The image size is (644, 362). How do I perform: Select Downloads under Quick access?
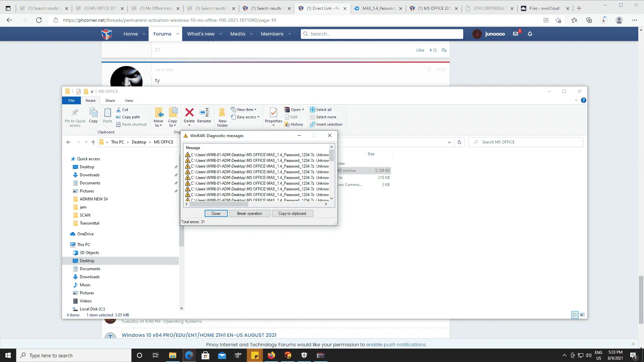[x=90, y=175]
